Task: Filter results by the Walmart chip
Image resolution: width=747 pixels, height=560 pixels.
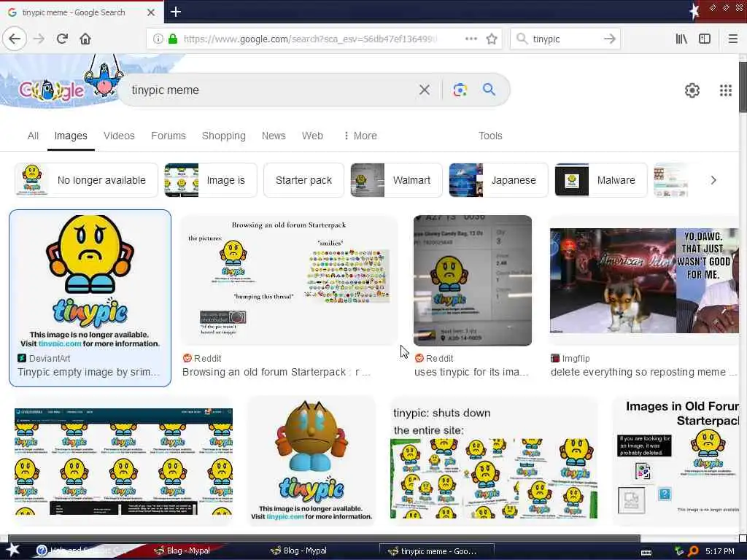Action: pyautogui.click(x=396, y=180)
